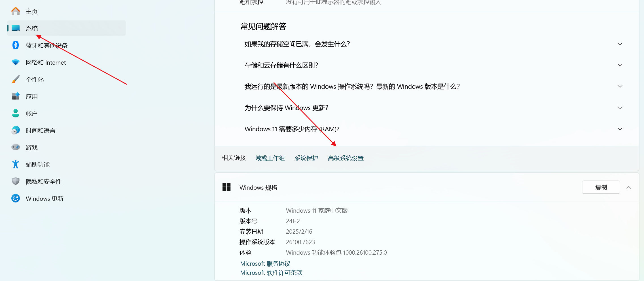Open 应用 settings page
Viewport: 644px width, 281px height.
[66, 96]
